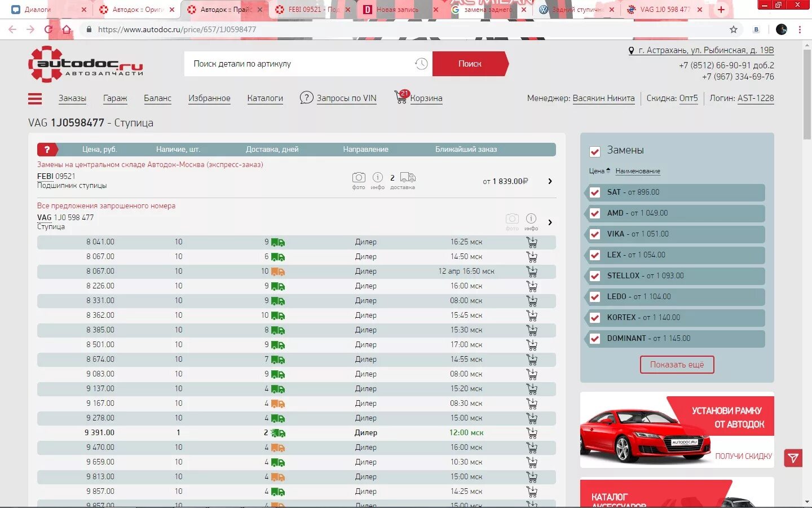Open the Каталоги menu item
Viewport: 812px width, 508px height.
pyautogui.click(x=265, y=98)
